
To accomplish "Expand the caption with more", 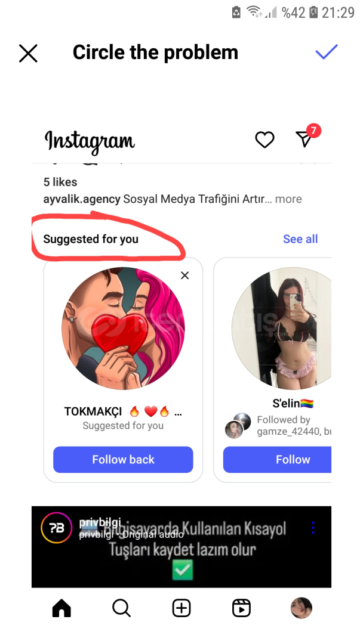I will tap(289, 199).
